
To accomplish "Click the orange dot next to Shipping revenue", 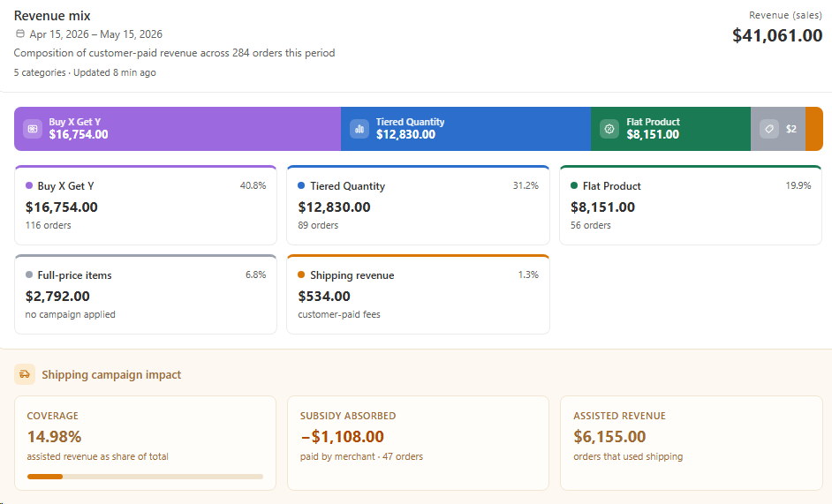I will 301,275.
